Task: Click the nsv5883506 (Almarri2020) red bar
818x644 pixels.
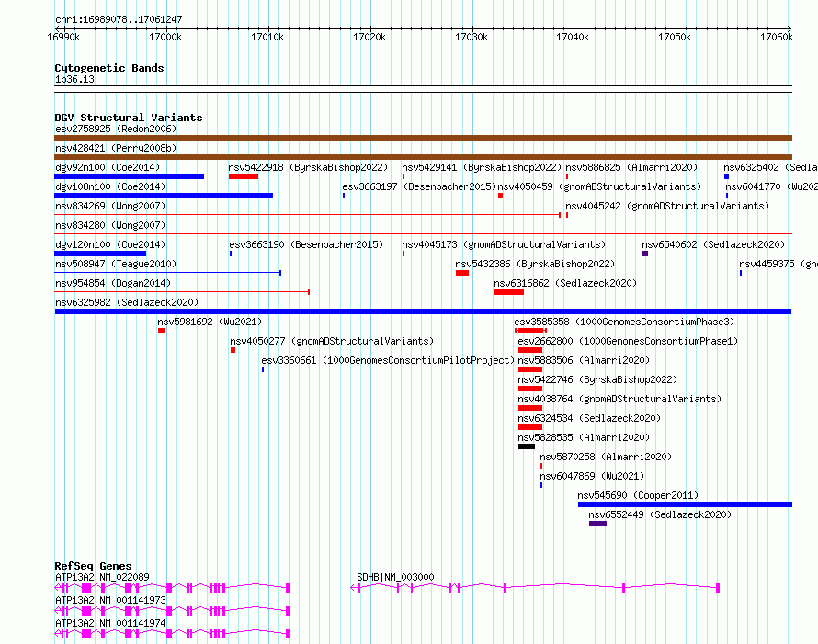Action: 530,369
